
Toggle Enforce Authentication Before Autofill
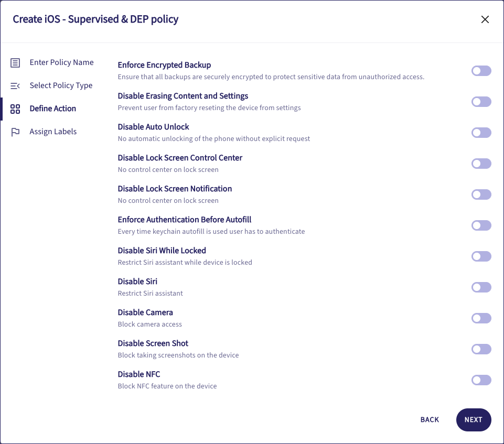click(481, 225)
